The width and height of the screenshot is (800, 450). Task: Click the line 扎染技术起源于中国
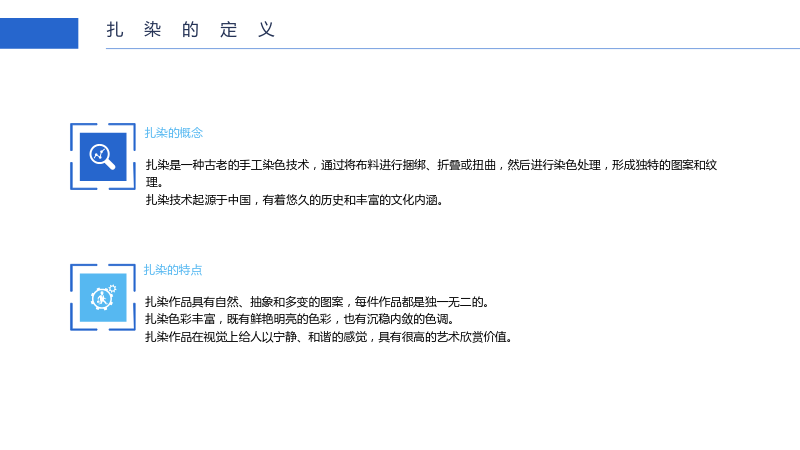[295, 200]
